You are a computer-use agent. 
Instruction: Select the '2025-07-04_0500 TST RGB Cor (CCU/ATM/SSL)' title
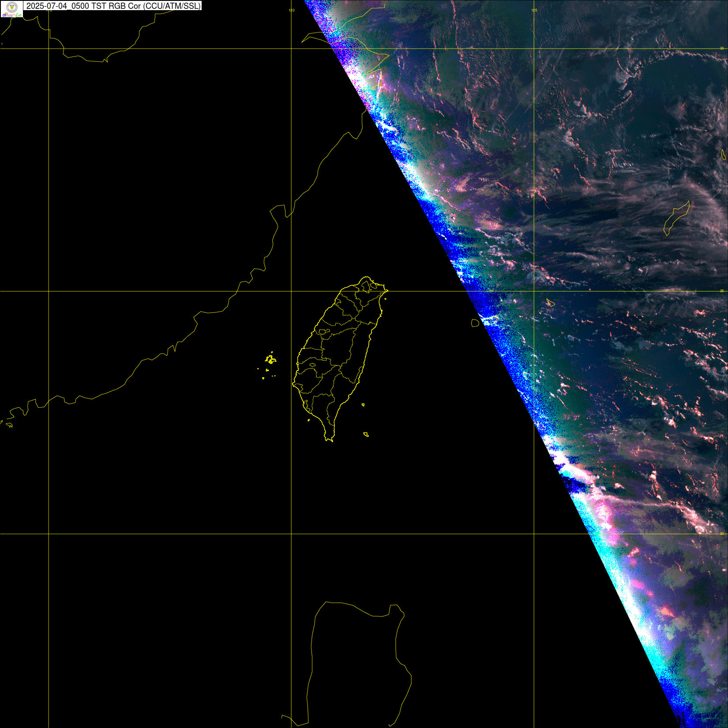113,6
